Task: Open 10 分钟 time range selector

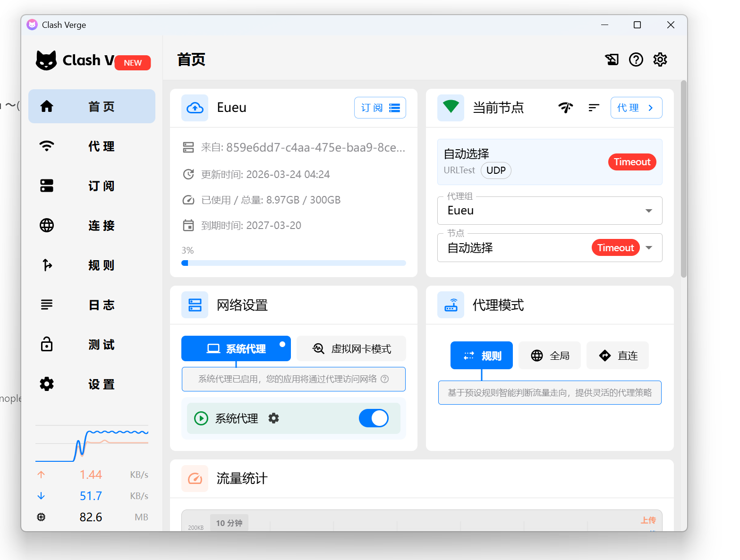Action: pyautogui.click(x=229, y=523)
